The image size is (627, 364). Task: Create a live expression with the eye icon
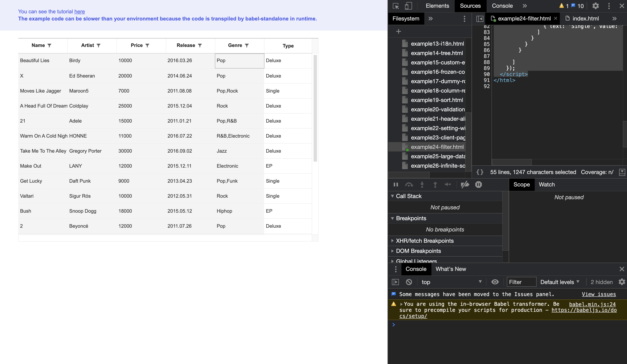(495, 282)
